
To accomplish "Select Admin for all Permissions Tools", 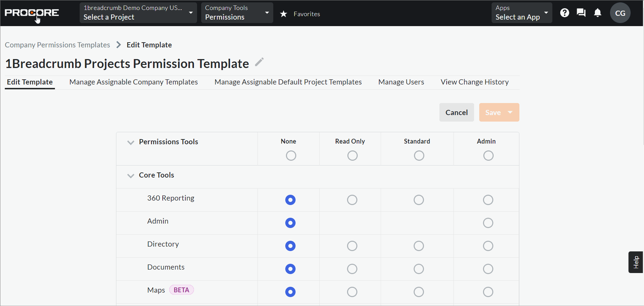I will pyautogui.click(x=488, y=156).
